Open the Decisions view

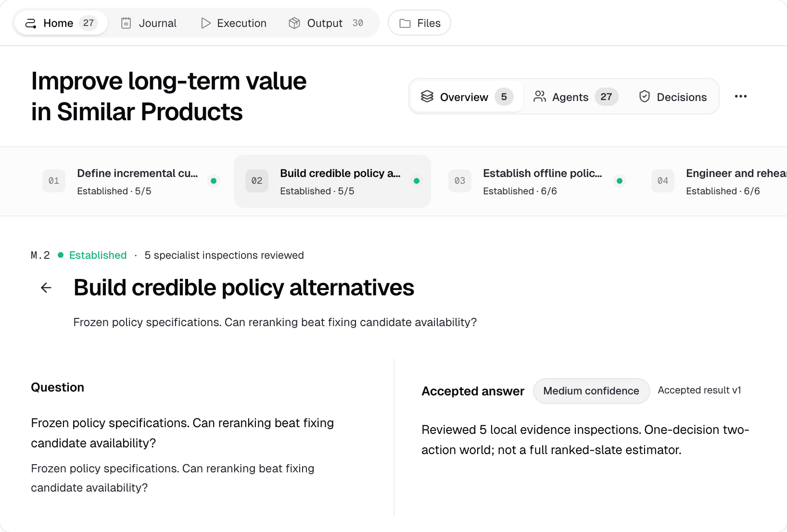point(673,97)
